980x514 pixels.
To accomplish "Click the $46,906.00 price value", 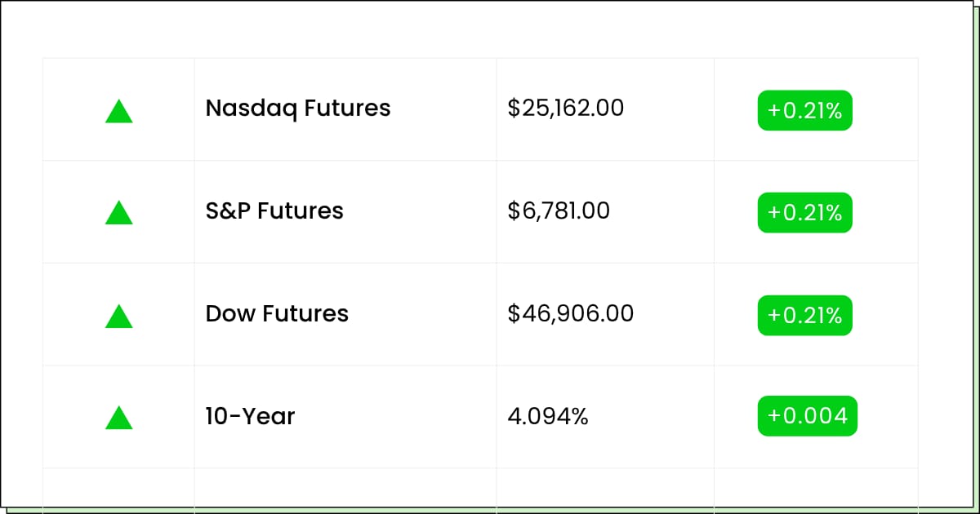I will pos(570,313).
